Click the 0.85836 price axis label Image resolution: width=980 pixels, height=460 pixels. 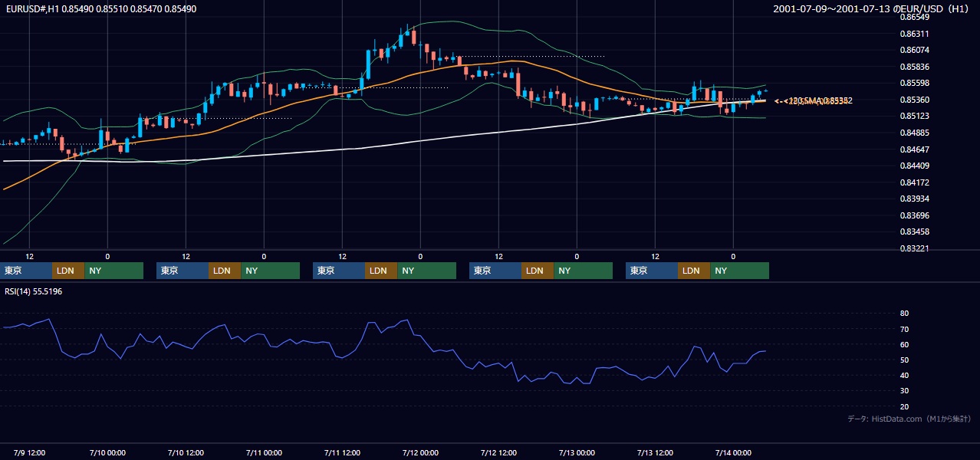click(x=915, y=67)
